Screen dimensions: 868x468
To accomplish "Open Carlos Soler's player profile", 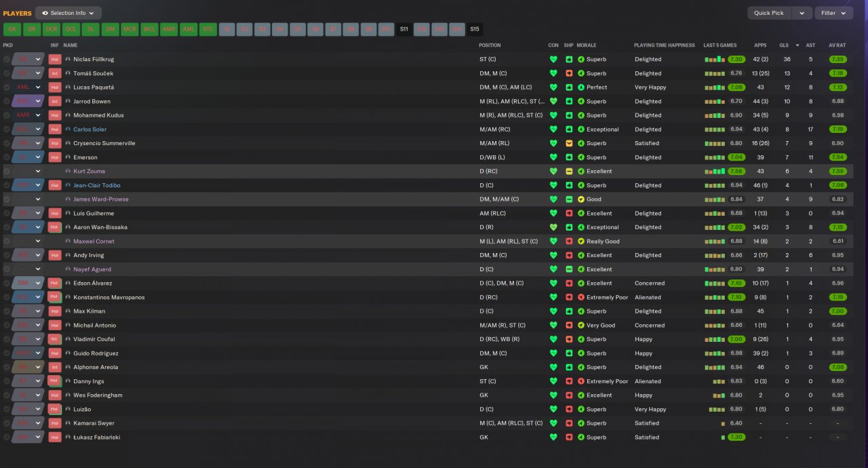I will [90, 129].
